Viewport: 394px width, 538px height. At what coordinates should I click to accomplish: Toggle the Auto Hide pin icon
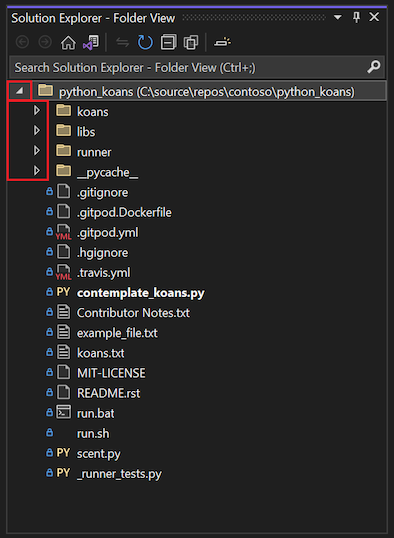[357, 17]
